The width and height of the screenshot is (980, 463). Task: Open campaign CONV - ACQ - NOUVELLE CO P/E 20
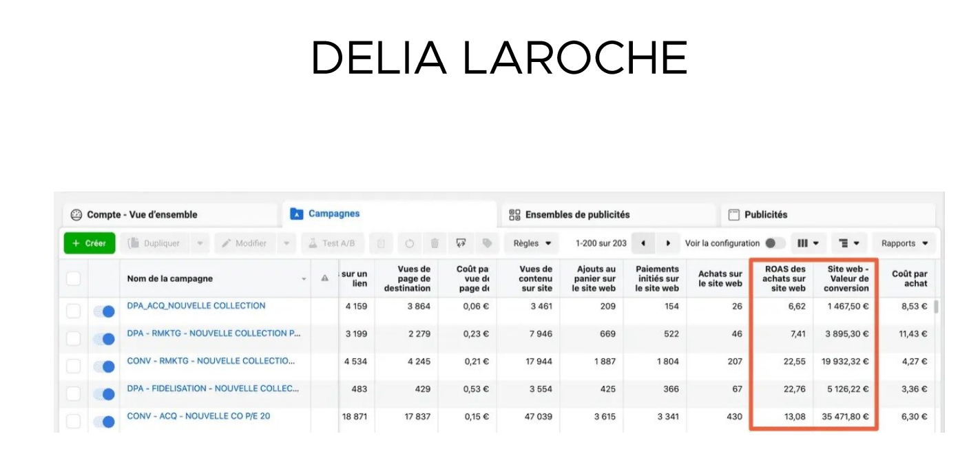coord(198,416)
